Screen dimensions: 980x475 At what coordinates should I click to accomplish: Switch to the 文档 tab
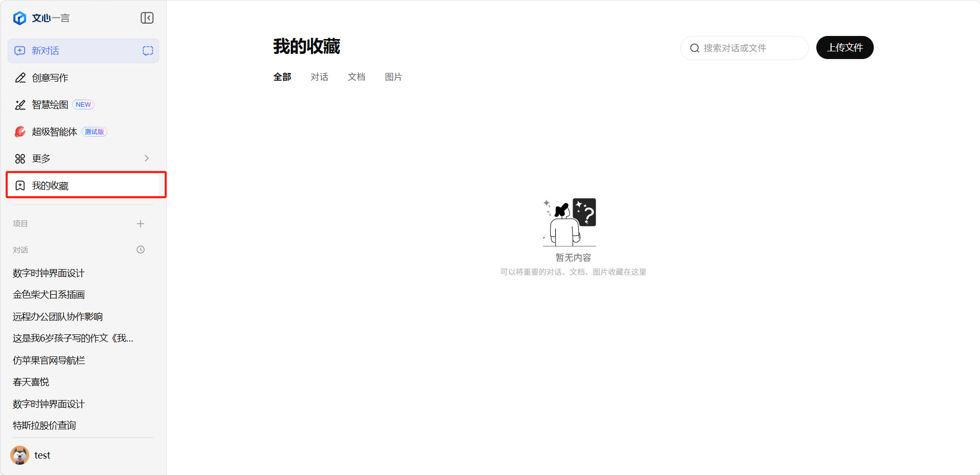point(356,77)
